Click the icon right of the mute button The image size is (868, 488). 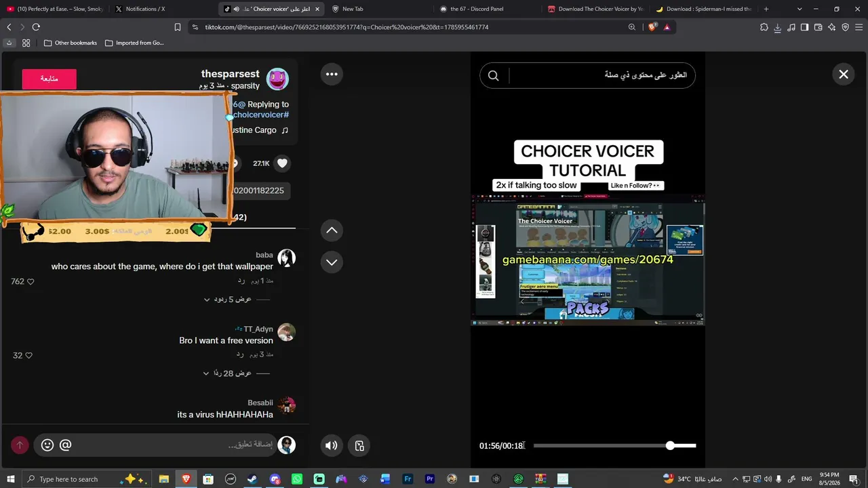(359, 445)
